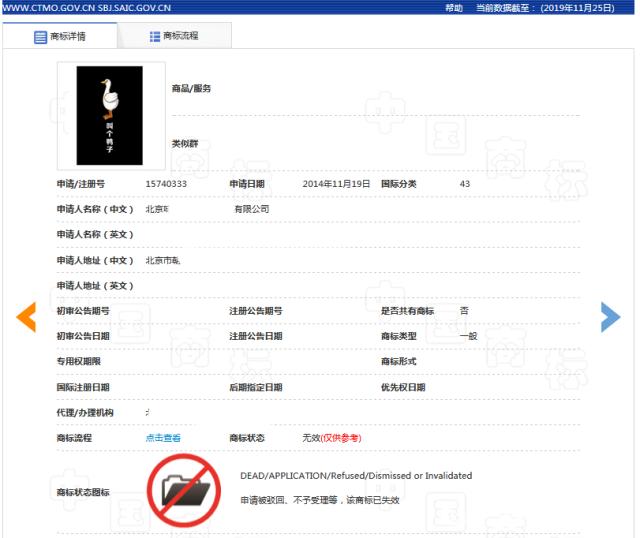Click the 商标流程 tab flow icon
The image size is (640, 538).
(155, 37)
